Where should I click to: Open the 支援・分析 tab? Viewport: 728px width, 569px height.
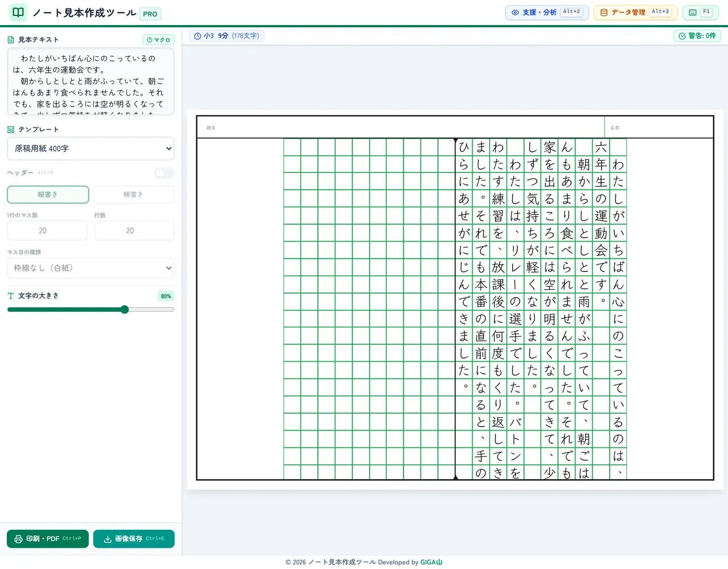point(547,13)
